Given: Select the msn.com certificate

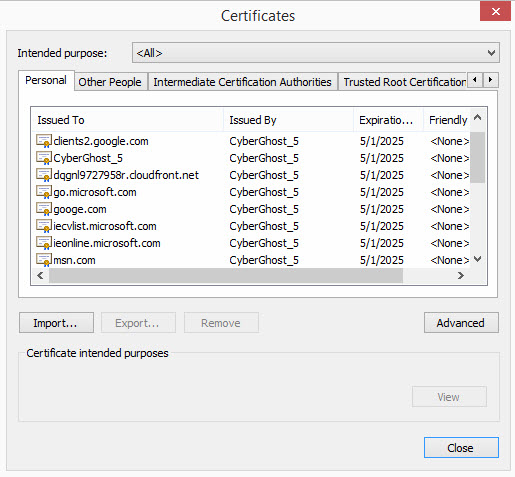Looking at the screenshot, I should 74,260.
